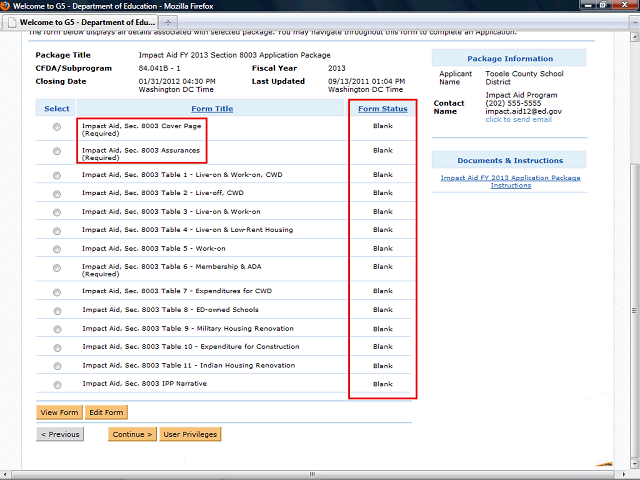Click the 'Tooele County School District' applicant name
640x480 pixels.
(x=524, y=78)
